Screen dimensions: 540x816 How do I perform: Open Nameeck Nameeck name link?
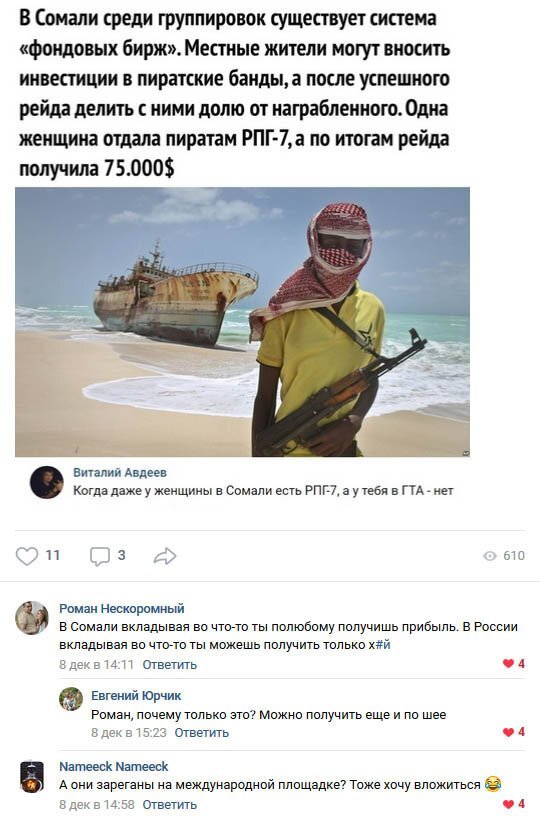point(113,767)
